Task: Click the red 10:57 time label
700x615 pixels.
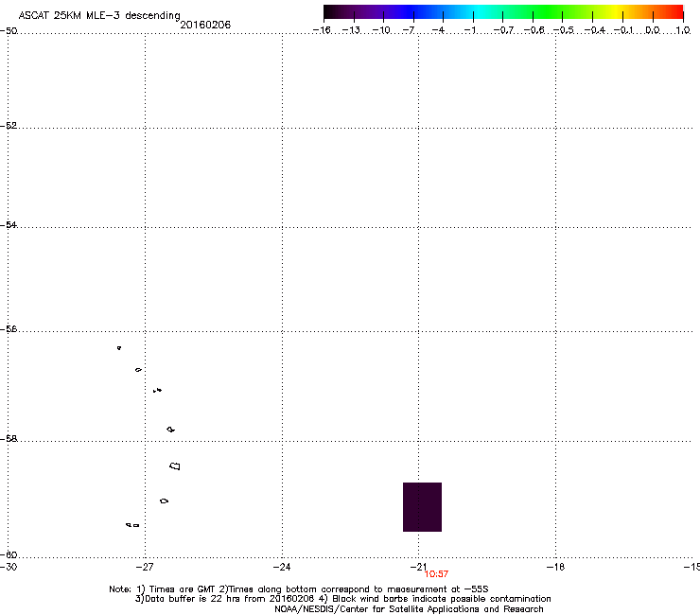Action: point(436,574)
